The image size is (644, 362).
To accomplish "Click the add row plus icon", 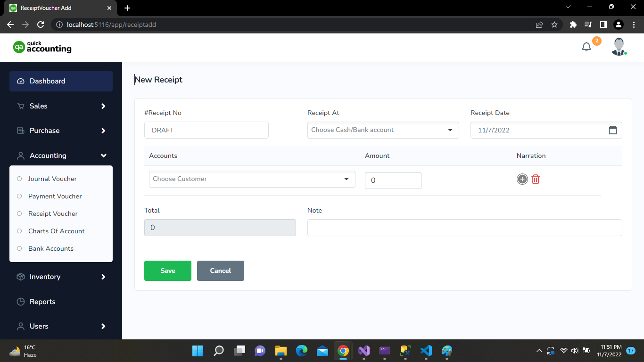I will tap(522, 179).
